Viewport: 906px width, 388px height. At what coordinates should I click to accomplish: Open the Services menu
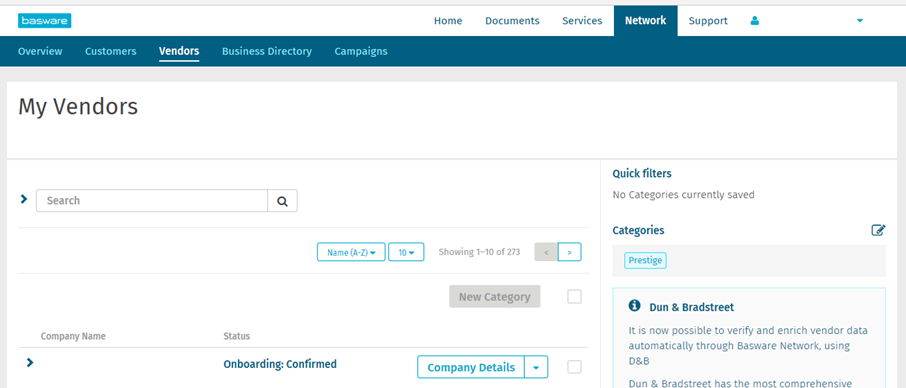582,21
